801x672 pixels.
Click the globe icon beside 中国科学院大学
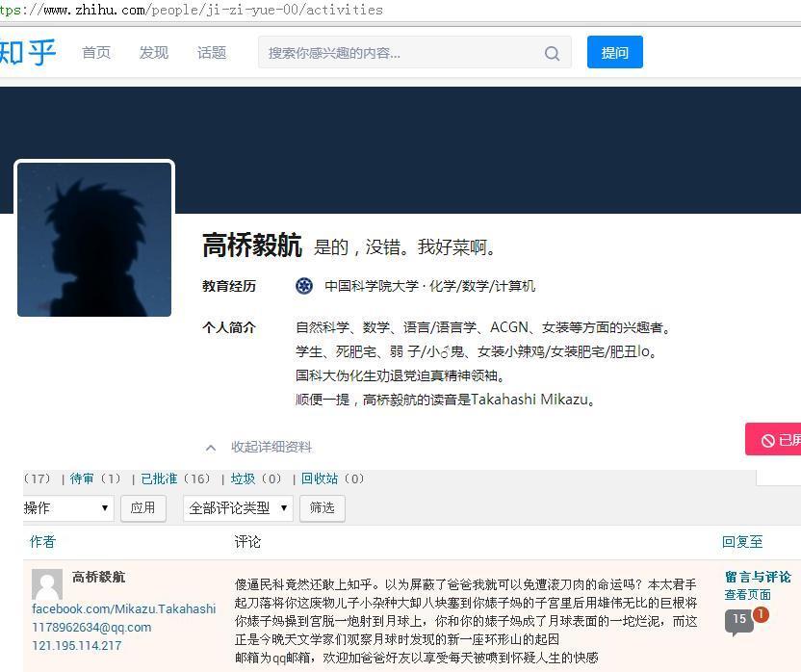coord(304,286)
